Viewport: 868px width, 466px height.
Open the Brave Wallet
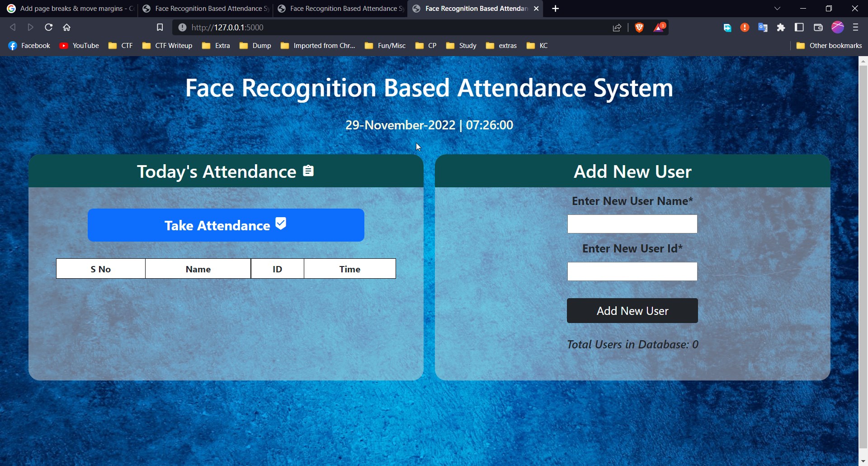tap(817, 27)
